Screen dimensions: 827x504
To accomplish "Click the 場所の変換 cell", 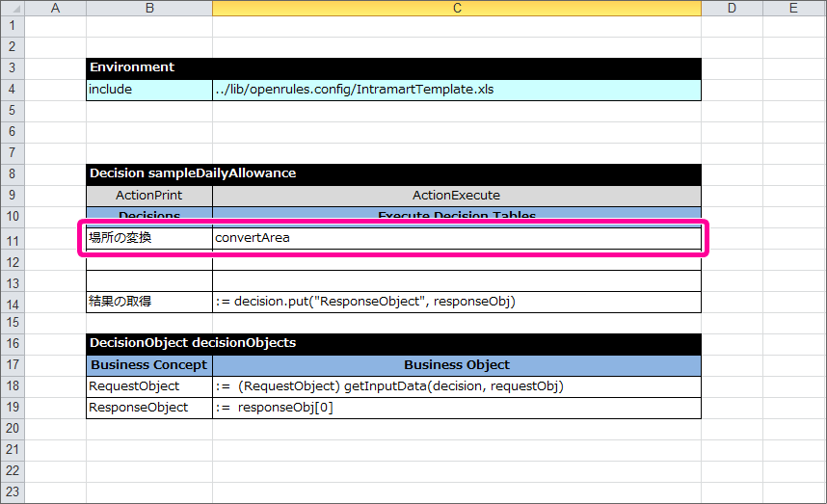I will 148,238.
